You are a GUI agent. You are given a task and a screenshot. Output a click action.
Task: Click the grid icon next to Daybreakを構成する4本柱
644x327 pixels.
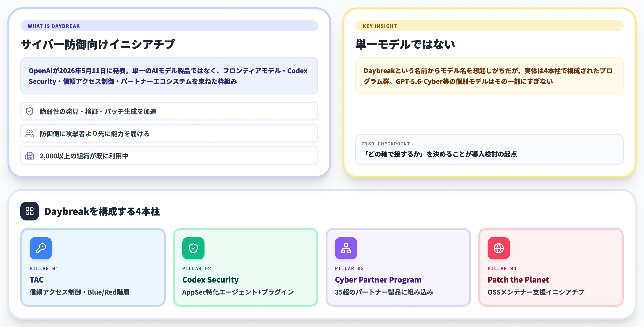tap(30, 211)
